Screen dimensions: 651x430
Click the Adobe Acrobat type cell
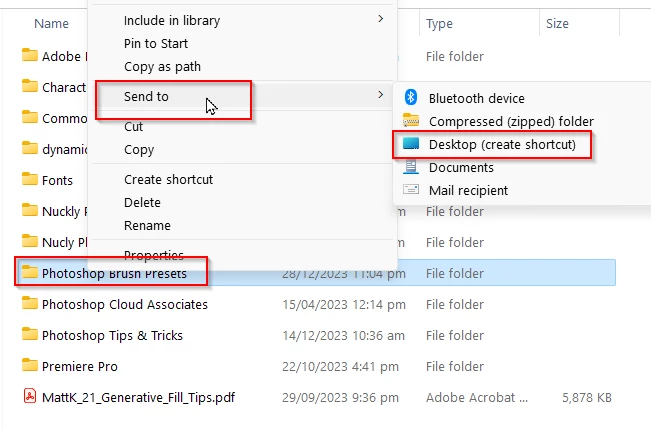click(477, 398)
